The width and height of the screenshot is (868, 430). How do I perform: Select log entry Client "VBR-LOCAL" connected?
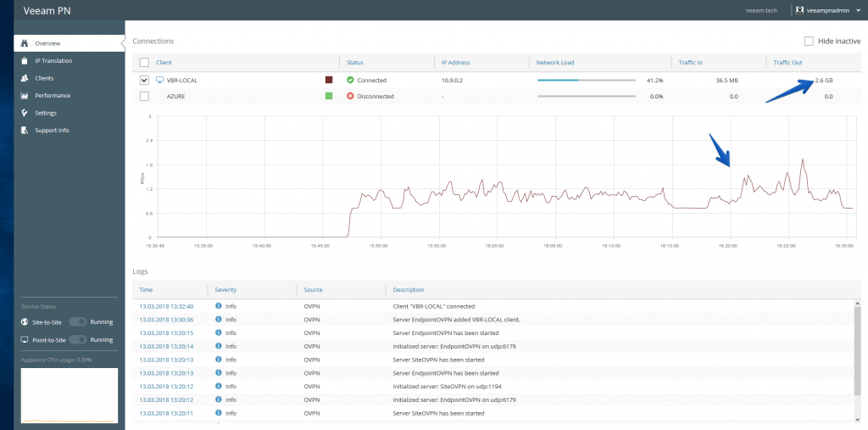433,306
